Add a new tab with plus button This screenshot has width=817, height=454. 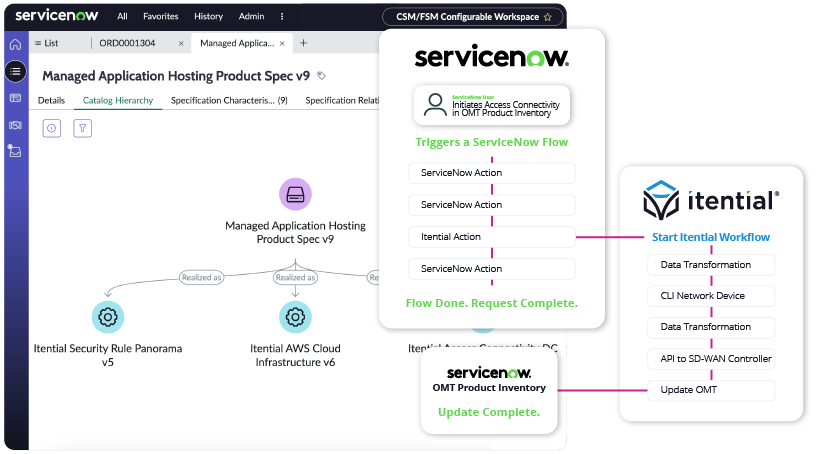[x=304, y=43]
